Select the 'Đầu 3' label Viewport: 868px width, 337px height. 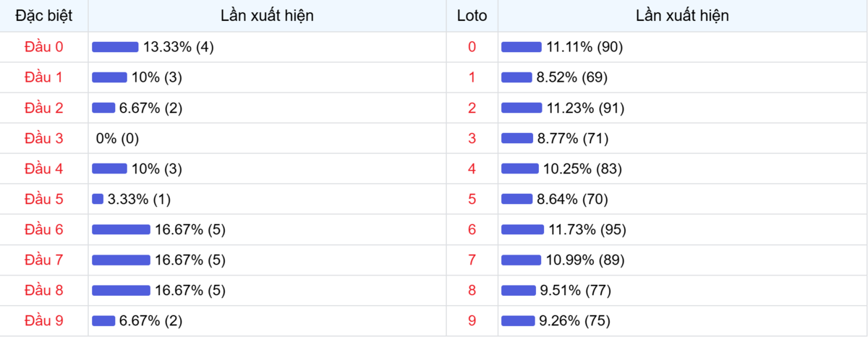click(44, 138)
